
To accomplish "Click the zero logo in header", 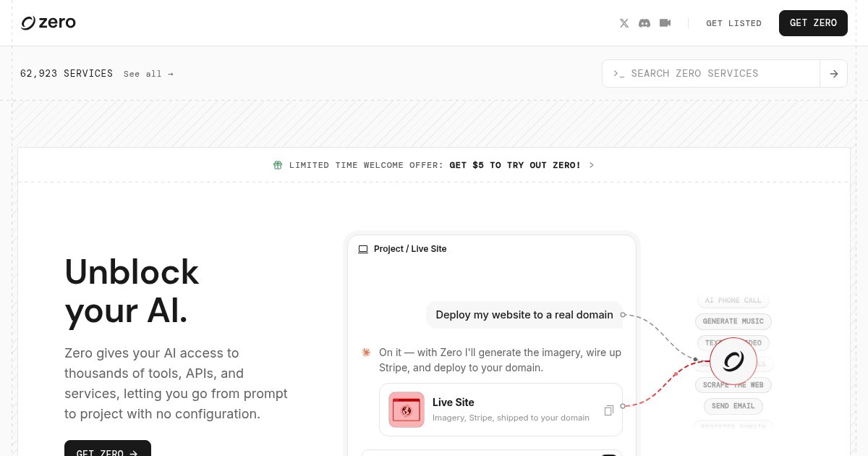I will click(x=48, y=23).
